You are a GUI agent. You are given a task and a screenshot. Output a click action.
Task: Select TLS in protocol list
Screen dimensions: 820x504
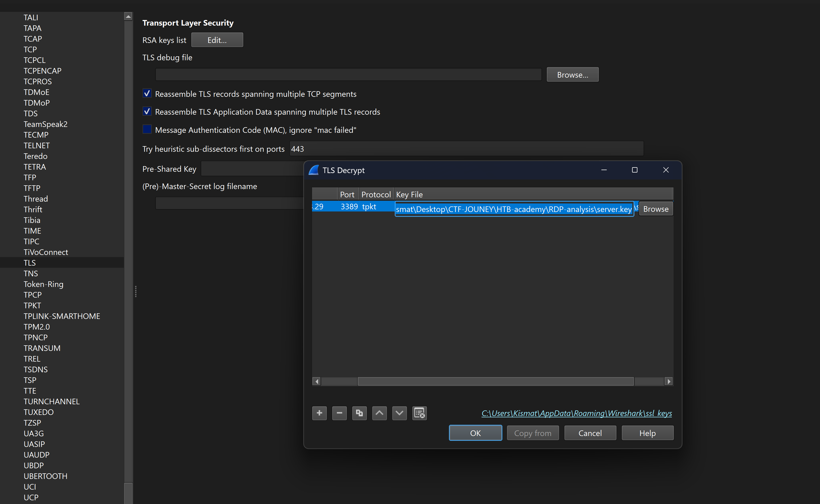[29, 263]
